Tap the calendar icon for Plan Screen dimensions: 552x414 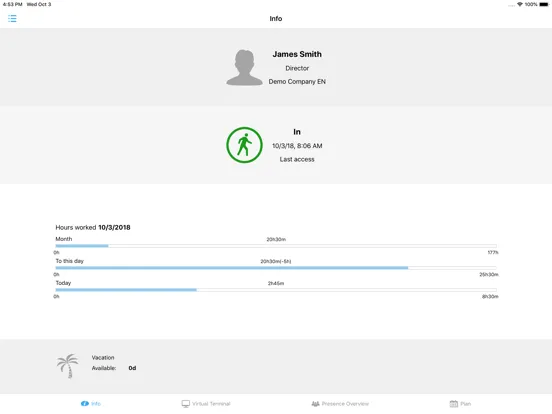coord(454,403)
